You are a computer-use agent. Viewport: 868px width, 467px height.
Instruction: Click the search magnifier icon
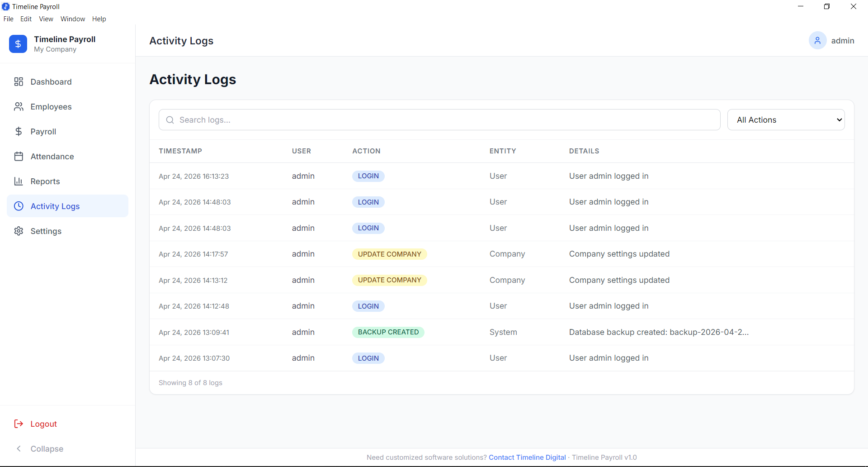tap(170, 119)
